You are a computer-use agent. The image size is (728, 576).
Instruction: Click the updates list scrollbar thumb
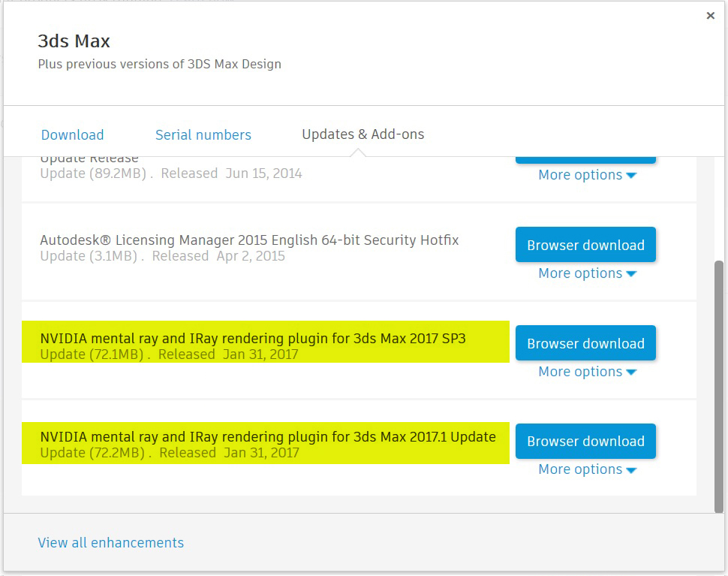coord(718,386)
